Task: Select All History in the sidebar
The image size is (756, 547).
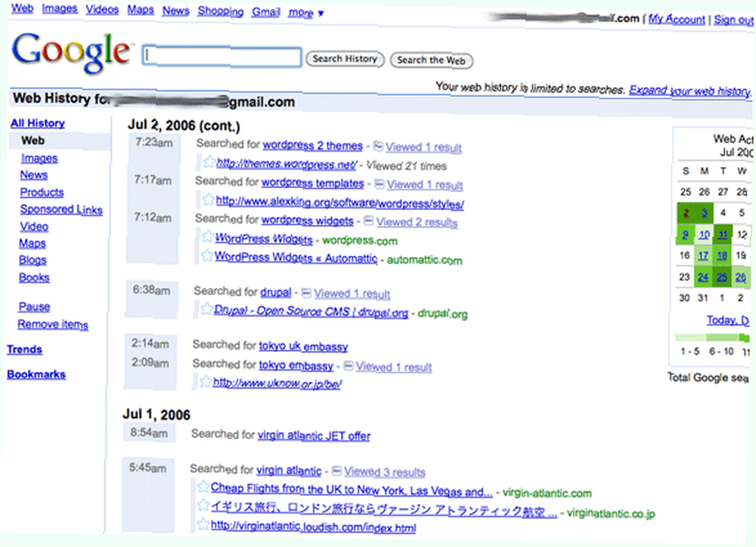Action: click(38, 123)
